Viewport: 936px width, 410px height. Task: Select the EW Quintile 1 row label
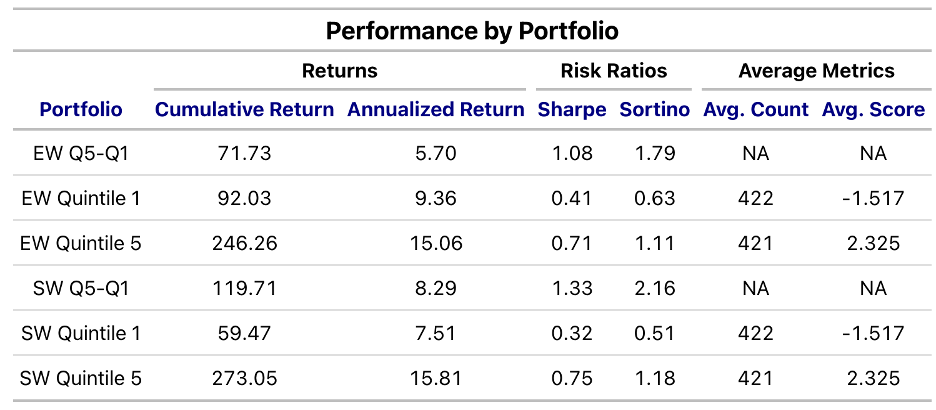pyautogui.click(x=81, y=198)
